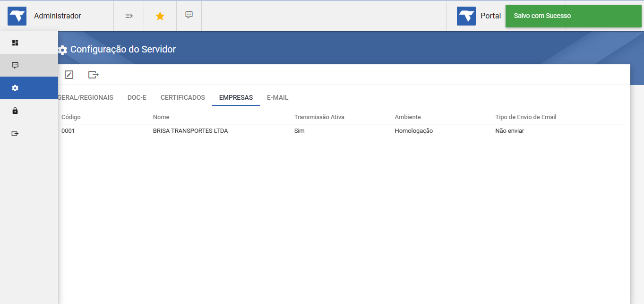This screenshot has width=644, height=304.
Task: Click the gear icon beside the page title
Action: pyautogui.click(x=62, y=50)
